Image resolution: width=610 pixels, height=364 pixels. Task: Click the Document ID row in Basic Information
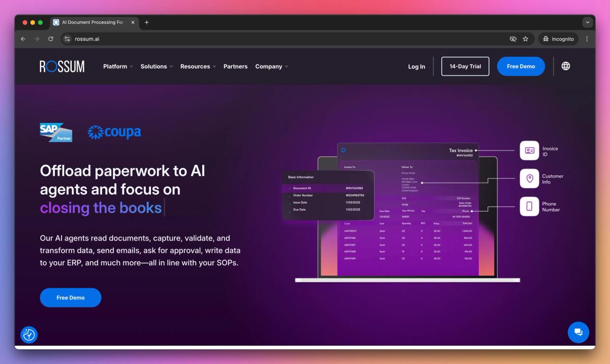coord(328,188)
